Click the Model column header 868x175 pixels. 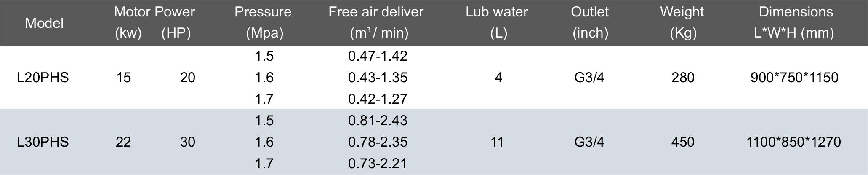[44, 23]
